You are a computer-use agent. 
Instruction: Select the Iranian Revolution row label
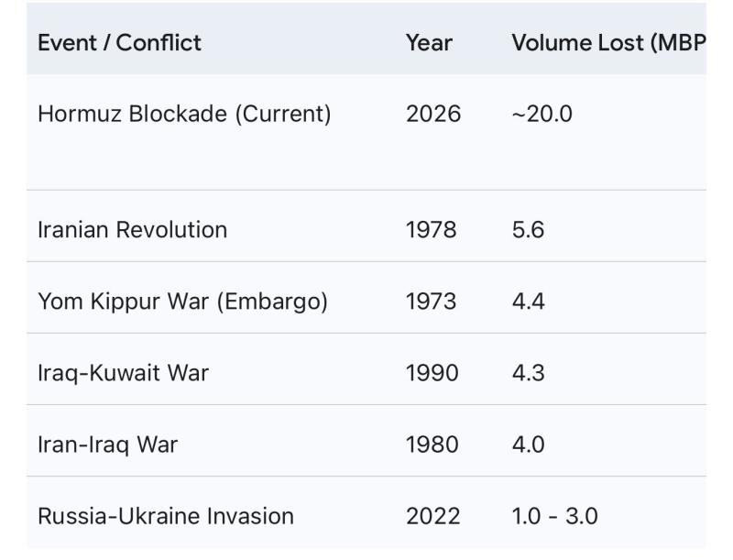pyautogui.click(x=132, y=229)
